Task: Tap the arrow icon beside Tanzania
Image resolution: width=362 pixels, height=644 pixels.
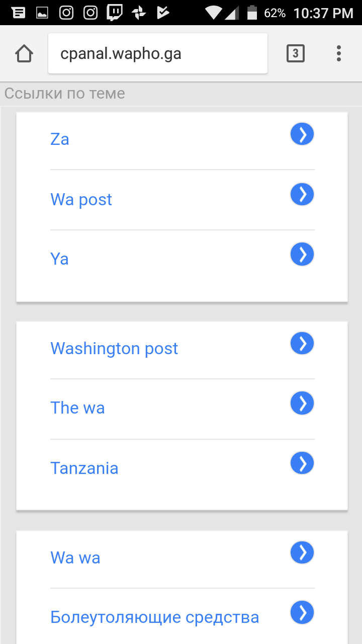Action: (x=302, y=463)
